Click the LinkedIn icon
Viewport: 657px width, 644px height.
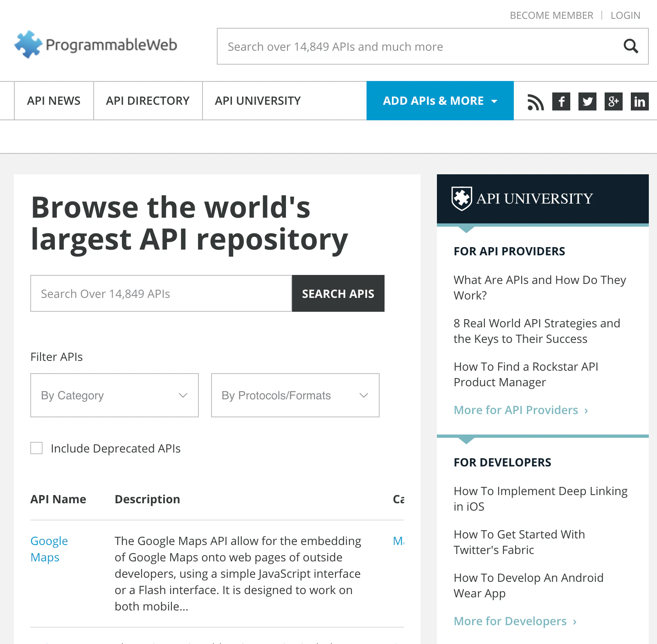click(x=639, y=101)
